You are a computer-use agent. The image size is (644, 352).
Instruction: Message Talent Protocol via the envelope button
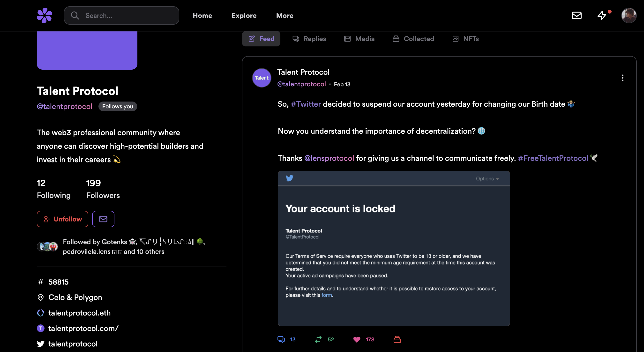(103, 219)
